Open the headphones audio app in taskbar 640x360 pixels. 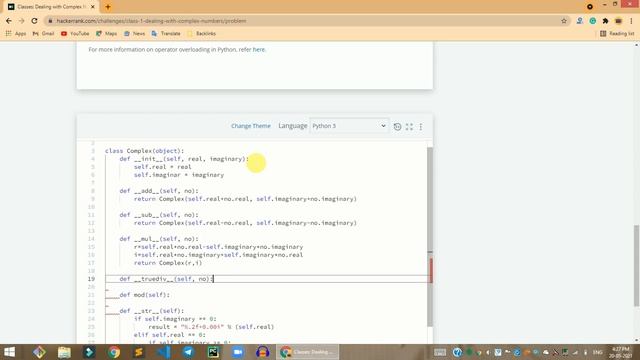tap(263, 352)
